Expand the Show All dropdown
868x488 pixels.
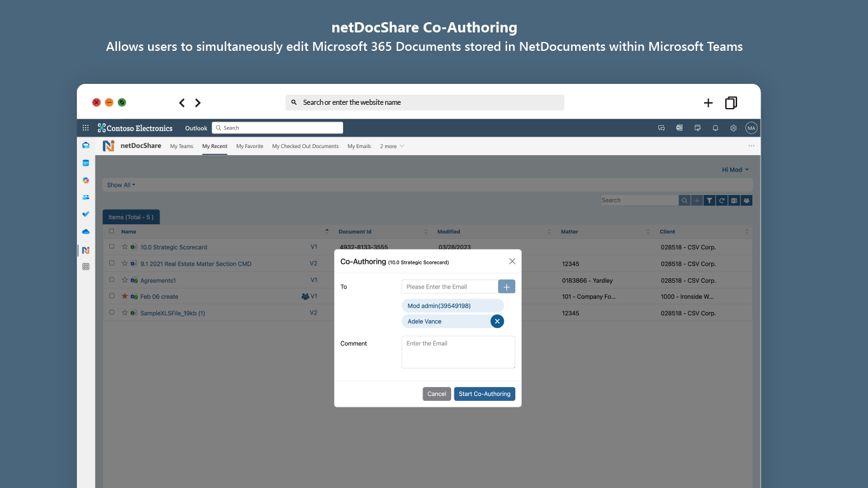pos(121,185)
